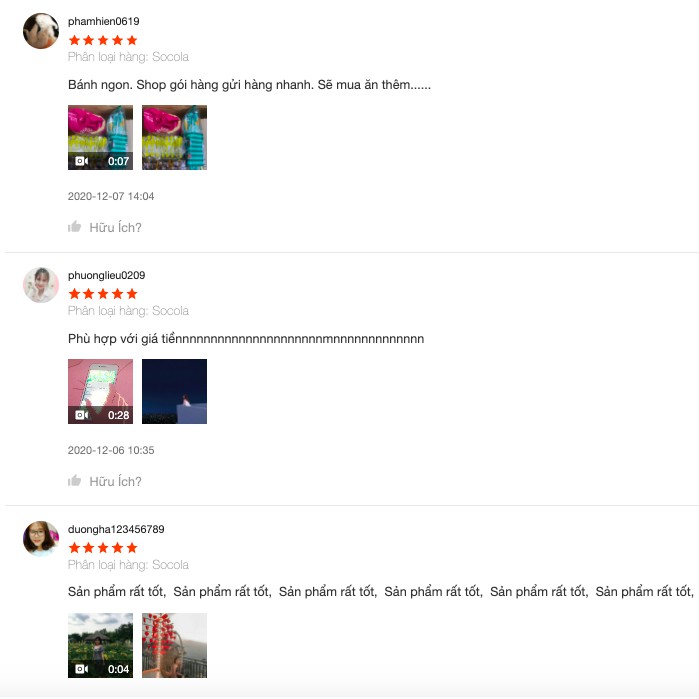Screen dimensions: 699x699
Task: Open the dark night-sky photo thumbnail
Action: tap(174, 391)
